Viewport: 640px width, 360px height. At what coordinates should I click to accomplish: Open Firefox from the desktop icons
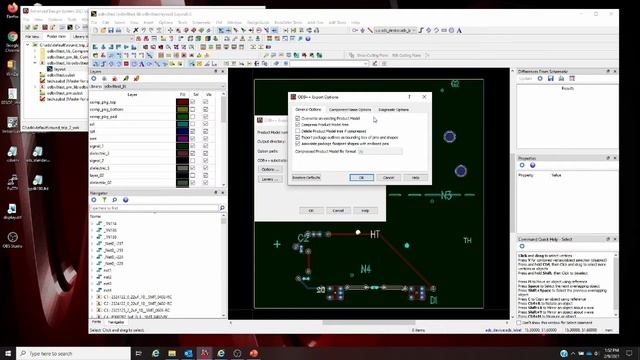[x=12, y=10]
